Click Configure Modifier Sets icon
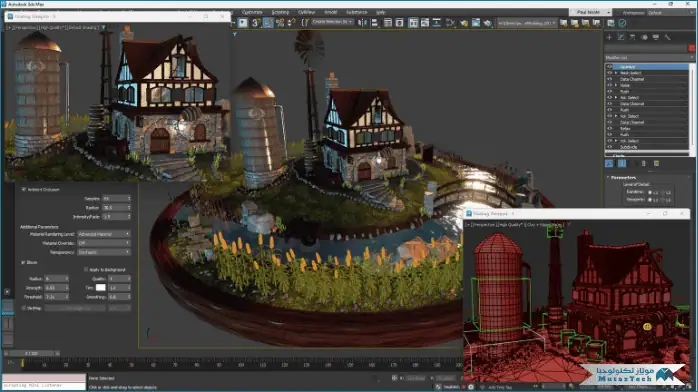 click(x=656, y=164)
